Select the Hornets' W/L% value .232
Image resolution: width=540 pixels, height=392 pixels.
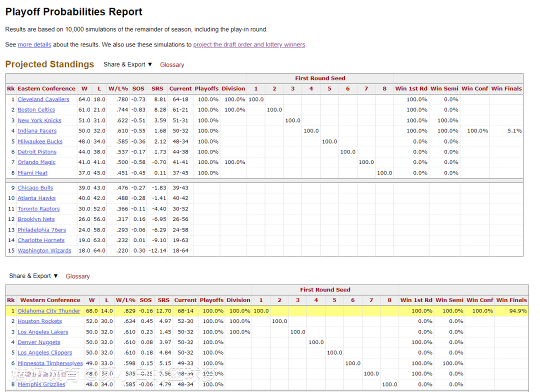(x=122, y=240)
